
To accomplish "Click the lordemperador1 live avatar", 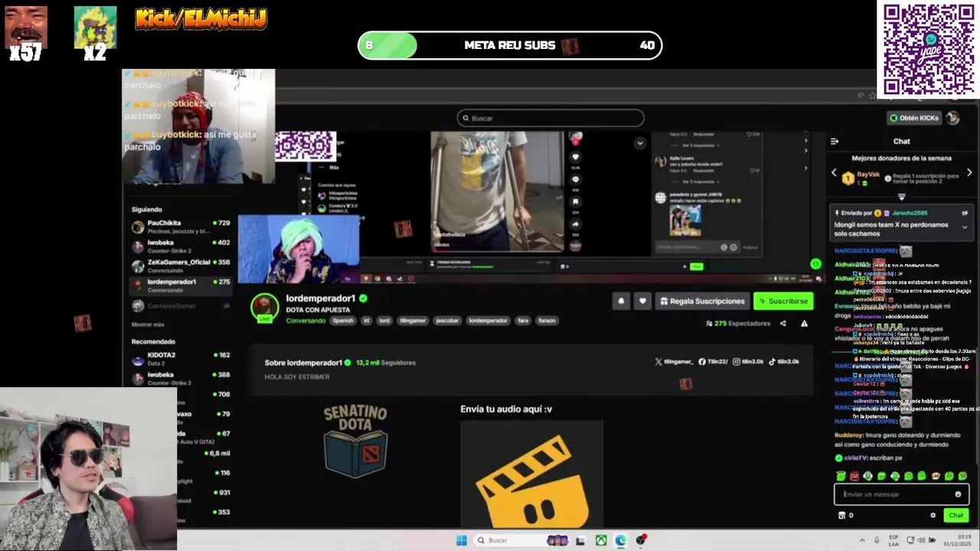I will 265,307.
